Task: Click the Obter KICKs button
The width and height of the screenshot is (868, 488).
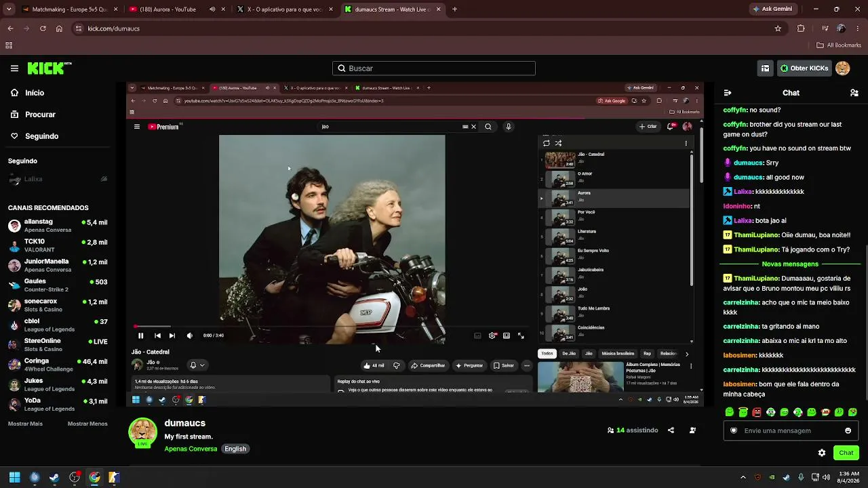Action: click(804, 68)
